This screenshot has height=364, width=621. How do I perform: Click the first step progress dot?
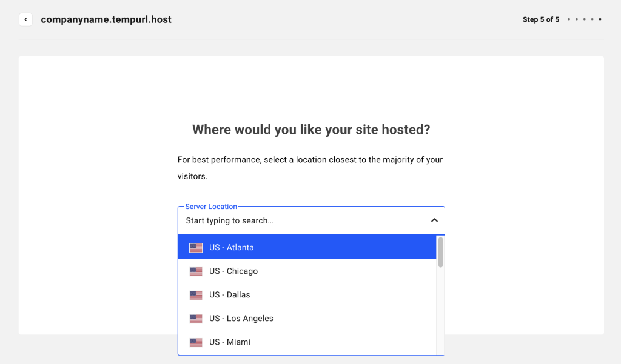[568, 19]
